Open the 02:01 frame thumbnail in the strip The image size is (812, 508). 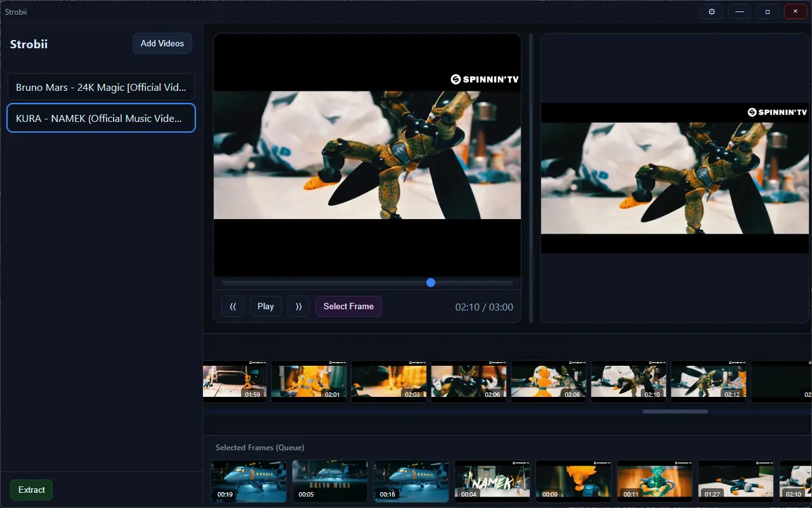(x=309, y=382)
